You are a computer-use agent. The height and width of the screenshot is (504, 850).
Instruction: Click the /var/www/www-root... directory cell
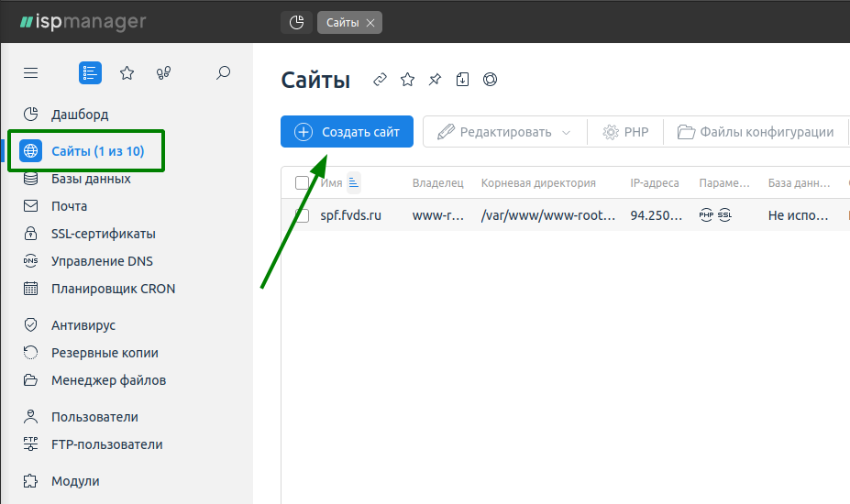tap(548, 215)
